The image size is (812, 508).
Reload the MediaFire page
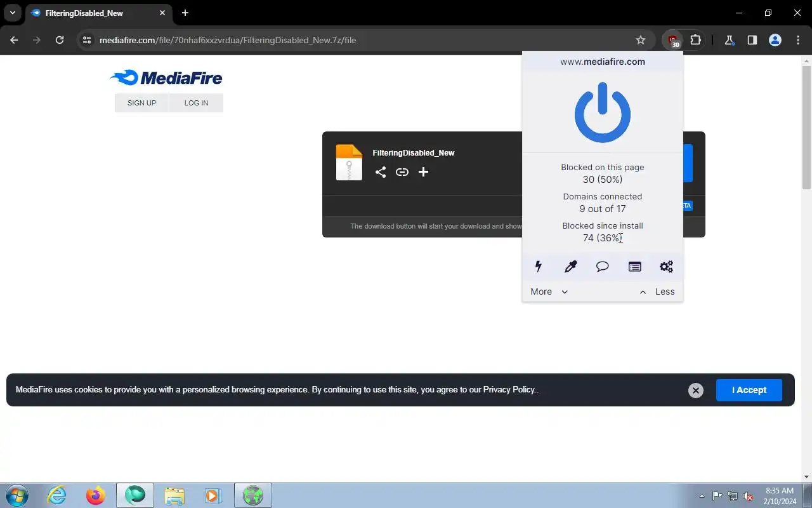pyautogui.click(x=60, y=40)
